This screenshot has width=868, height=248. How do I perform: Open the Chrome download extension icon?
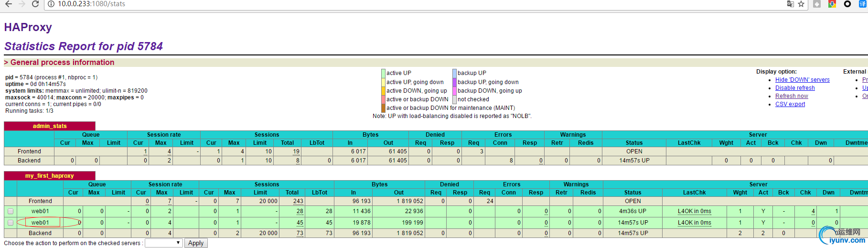[x=832, y=4]
